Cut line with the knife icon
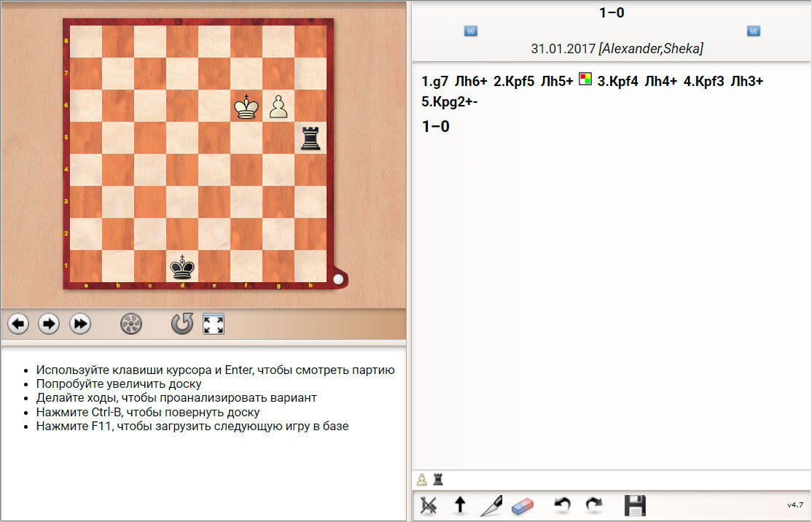 pos(491,505)
